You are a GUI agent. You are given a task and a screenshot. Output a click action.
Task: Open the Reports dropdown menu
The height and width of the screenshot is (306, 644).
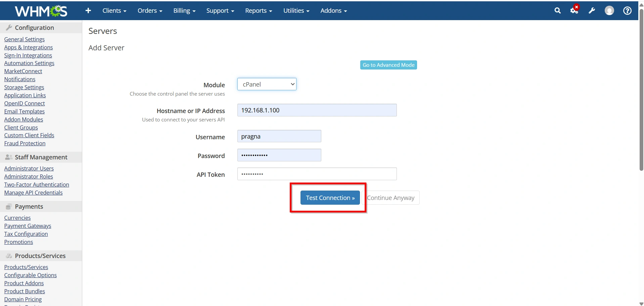pos(259,11)
